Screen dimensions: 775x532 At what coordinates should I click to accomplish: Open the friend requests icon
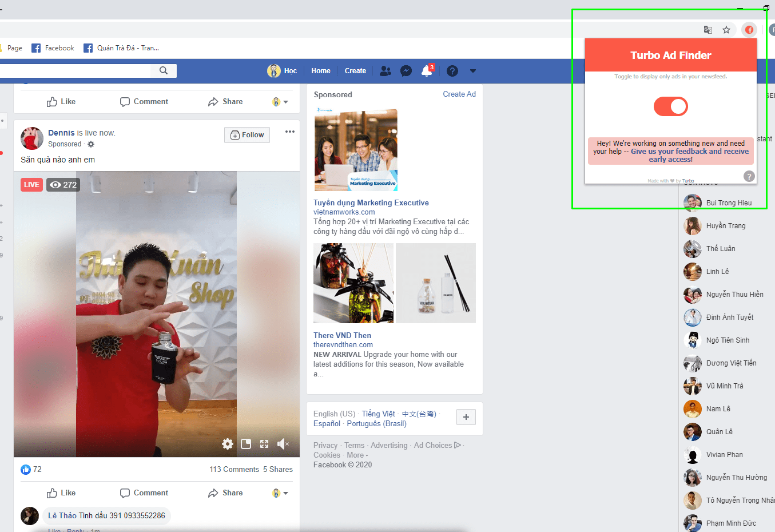[385, 70]
